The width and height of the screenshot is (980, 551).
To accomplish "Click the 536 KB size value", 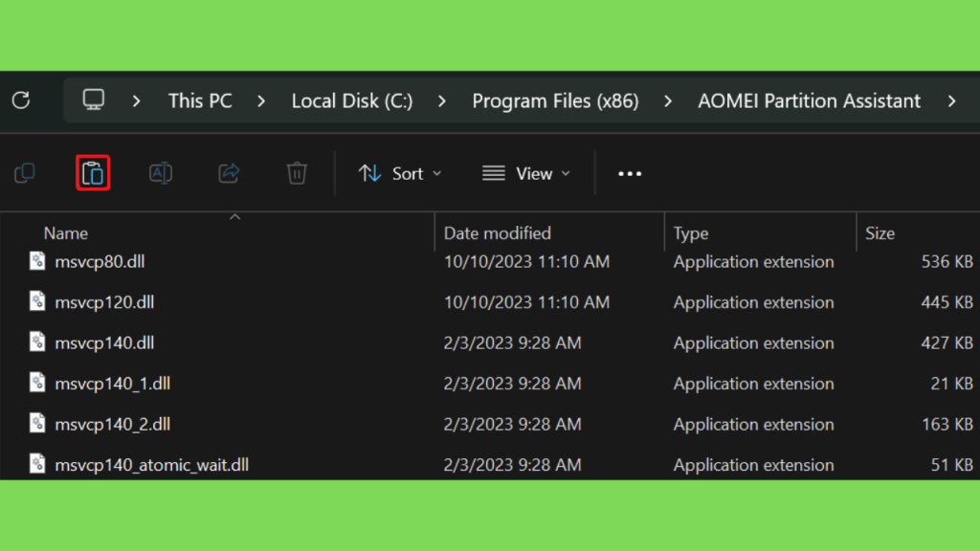I will (947, 261).
